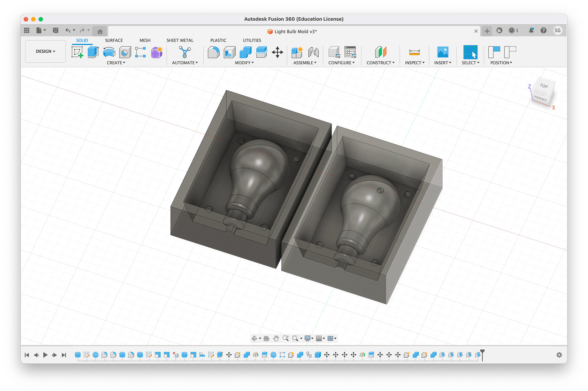Select the Joint tool
588x391 pixels.
coord(313,52)
